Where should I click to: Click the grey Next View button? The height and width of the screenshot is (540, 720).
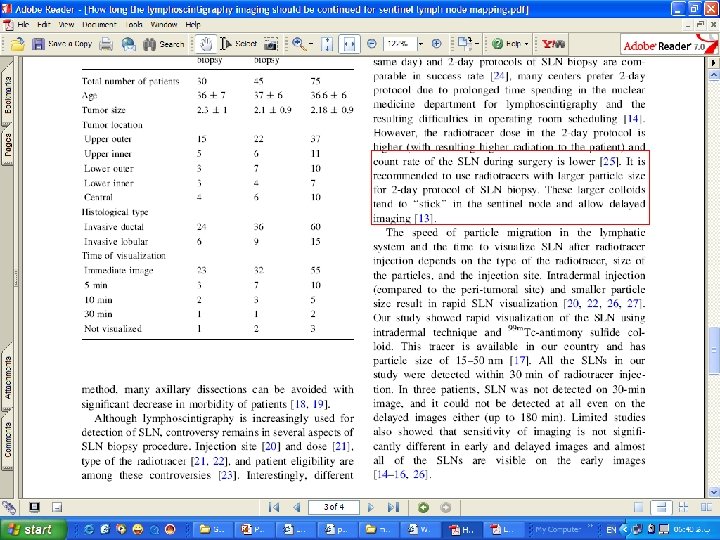coord(445,507)
